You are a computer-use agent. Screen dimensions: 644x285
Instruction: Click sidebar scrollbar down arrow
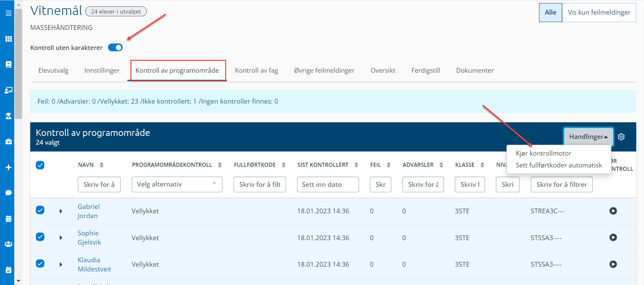tap(18, 281)
